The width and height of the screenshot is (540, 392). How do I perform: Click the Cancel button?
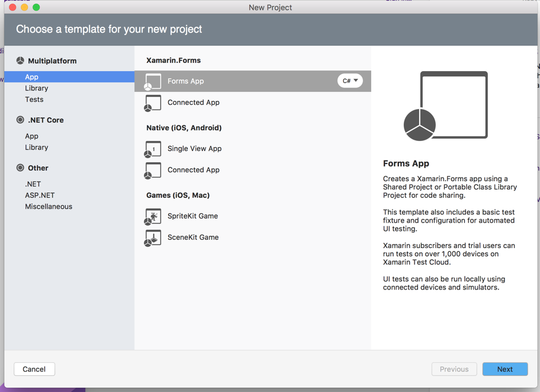[x=34, y=369]
